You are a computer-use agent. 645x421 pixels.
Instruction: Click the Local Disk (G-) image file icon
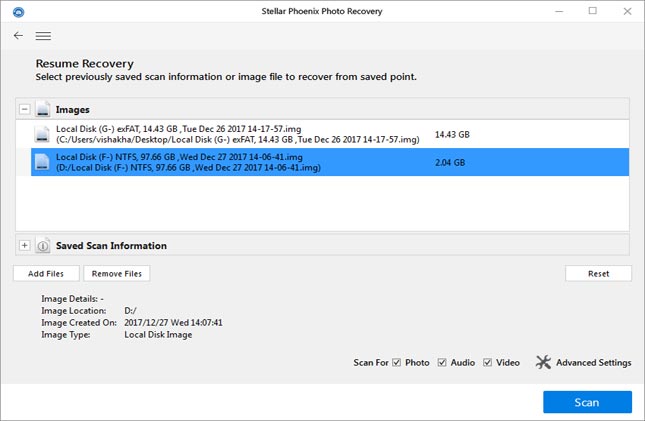coord(42,134)
